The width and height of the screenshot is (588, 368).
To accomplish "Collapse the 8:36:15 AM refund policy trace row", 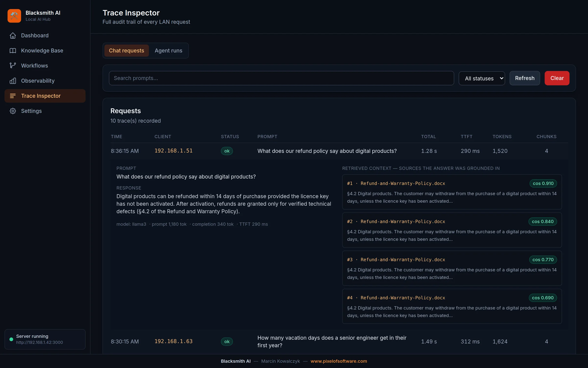I will [x=339, y=151].
